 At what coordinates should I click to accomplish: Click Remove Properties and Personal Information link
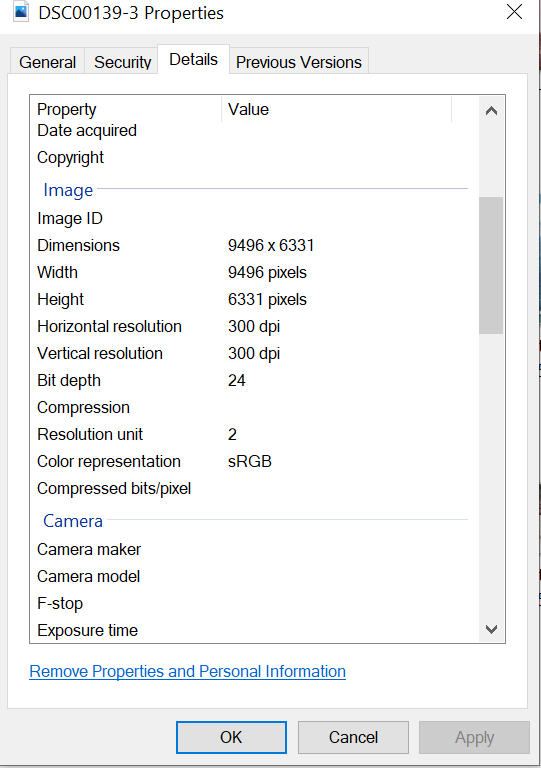pyautogui.click(x=188, y=671)
